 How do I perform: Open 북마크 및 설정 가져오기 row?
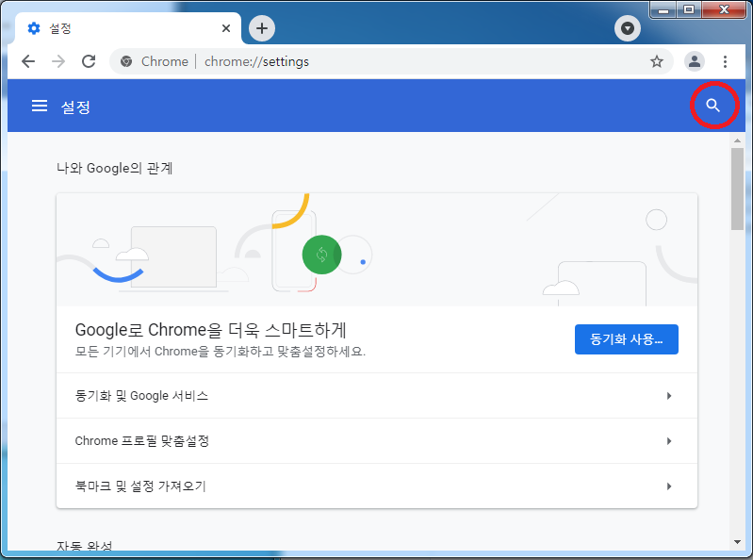[x=377, y=486]
